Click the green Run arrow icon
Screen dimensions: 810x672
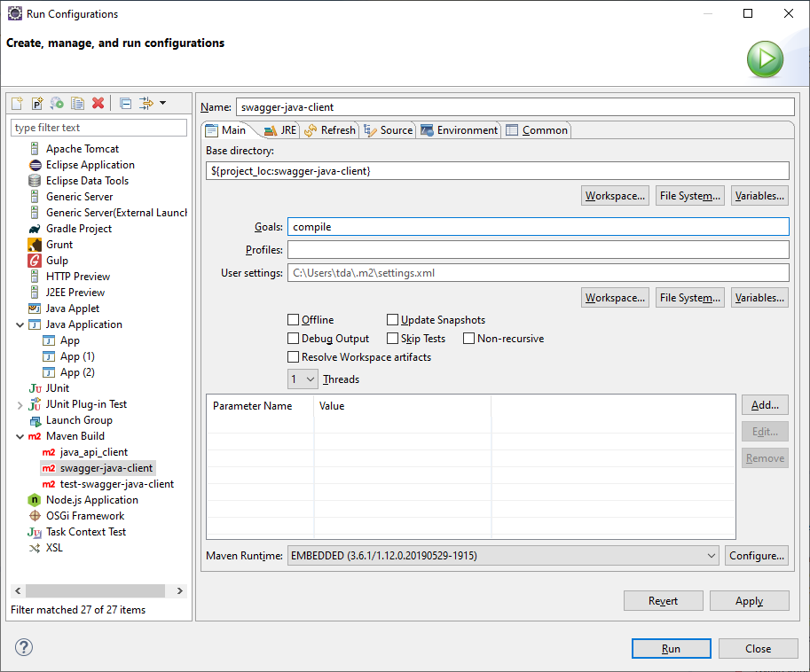tap(764, 60)
